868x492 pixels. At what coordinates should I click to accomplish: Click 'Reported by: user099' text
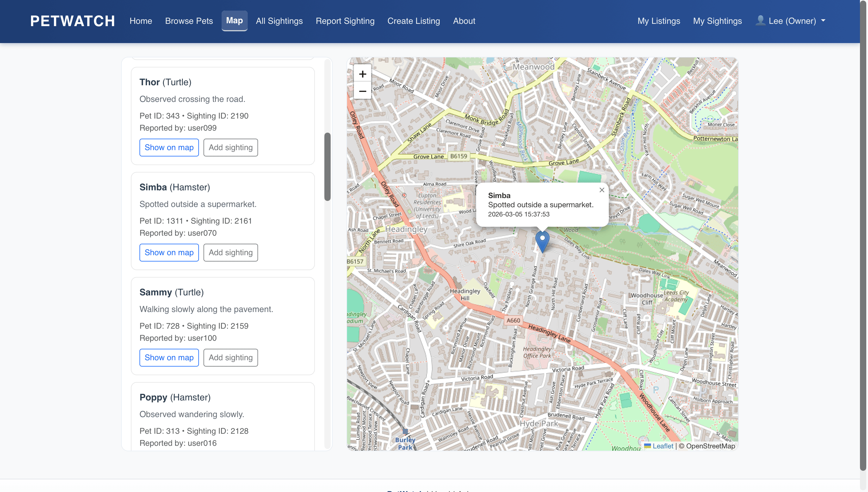[178, 128]
